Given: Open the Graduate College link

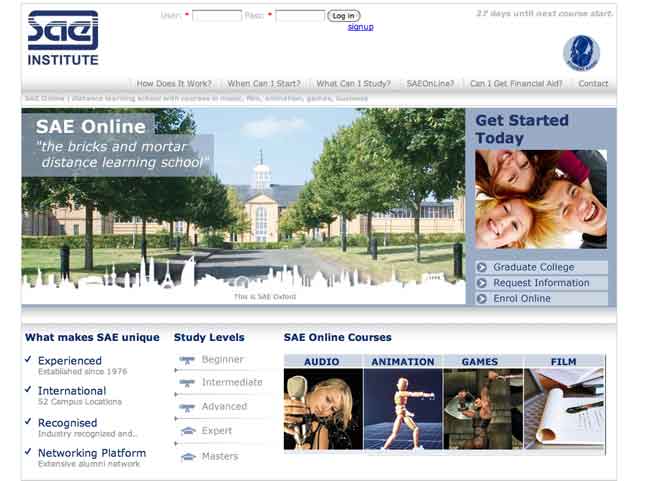Looking at the screenshot, I should click(534, 267).
